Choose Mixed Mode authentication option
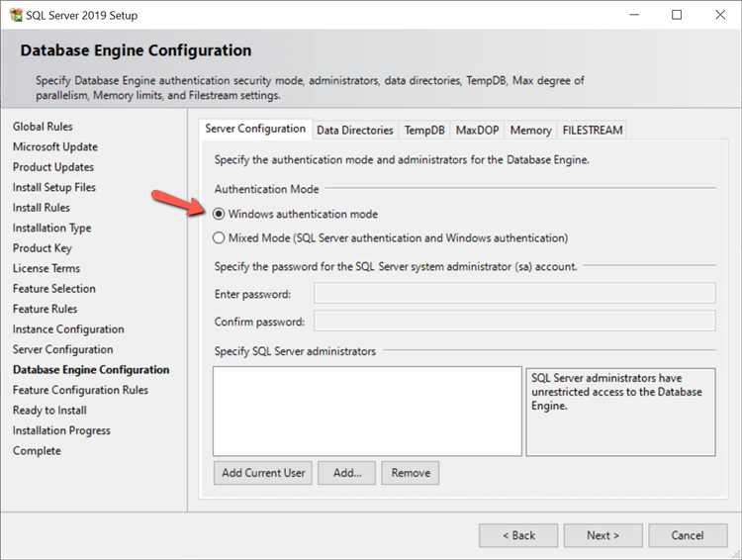 [x=220, y=237]
